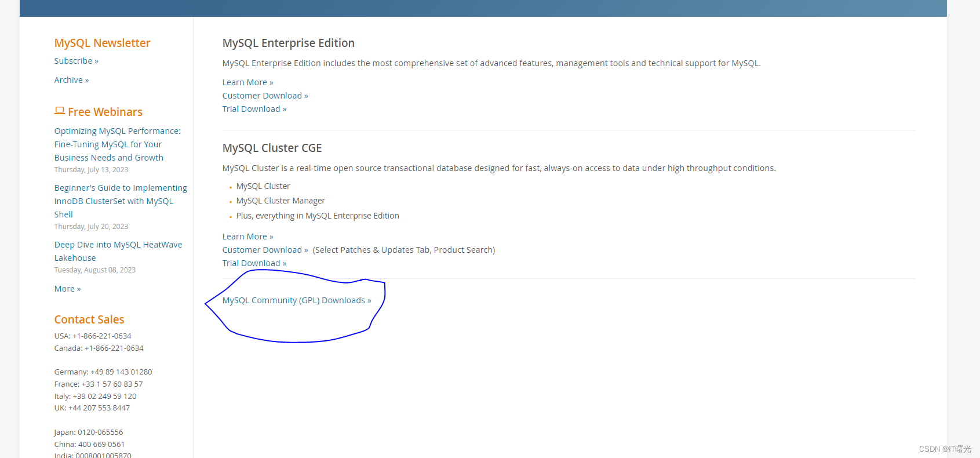Click MySQL Cluster CGE Customer Download link
Image resolution: width=980 pixels, height=458 pixels.
pos(265,250)
